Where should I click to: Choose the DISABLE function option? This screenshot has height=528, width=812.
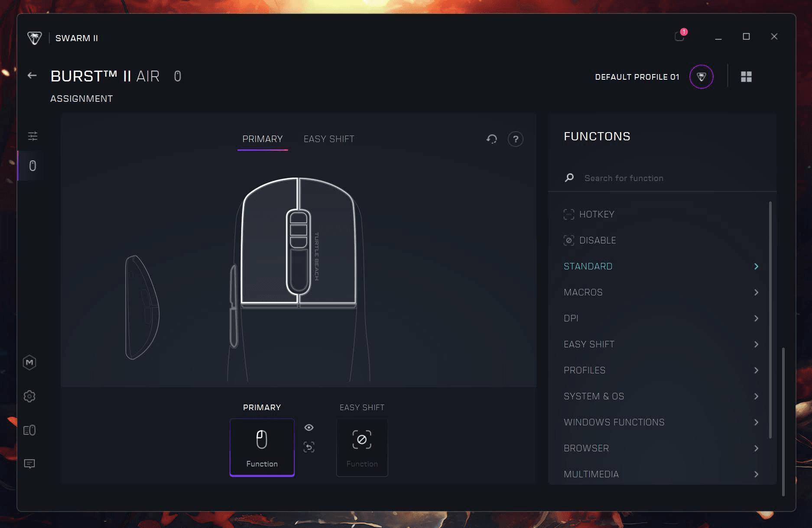[x=597, y=240]
